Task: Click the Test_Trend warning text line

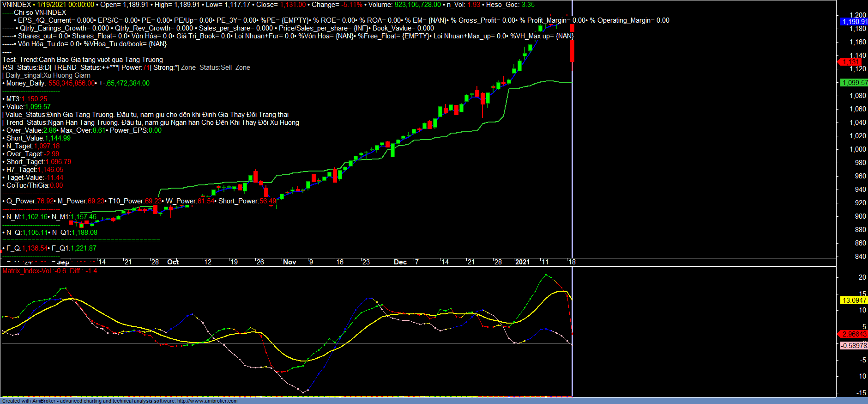Action: click(x=83, y=60)
